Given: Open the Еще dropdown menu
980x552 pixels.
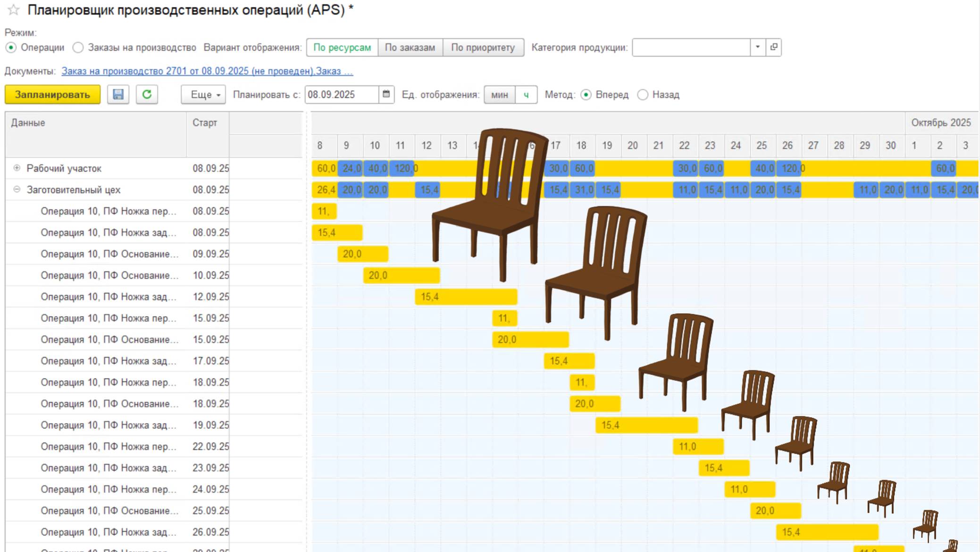Looking at the screenshot, I should (203, 94).
